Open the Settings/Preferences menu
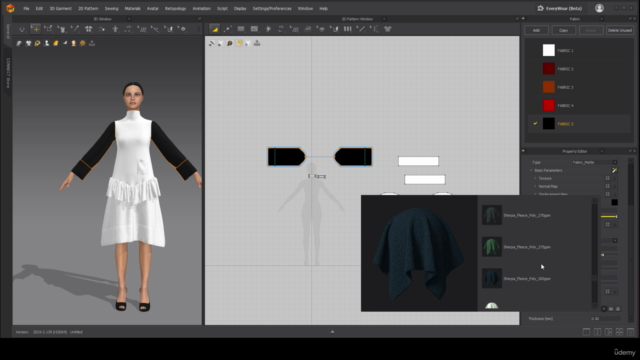The height and width of the screenshot is (360, 640). coord(272,9)
